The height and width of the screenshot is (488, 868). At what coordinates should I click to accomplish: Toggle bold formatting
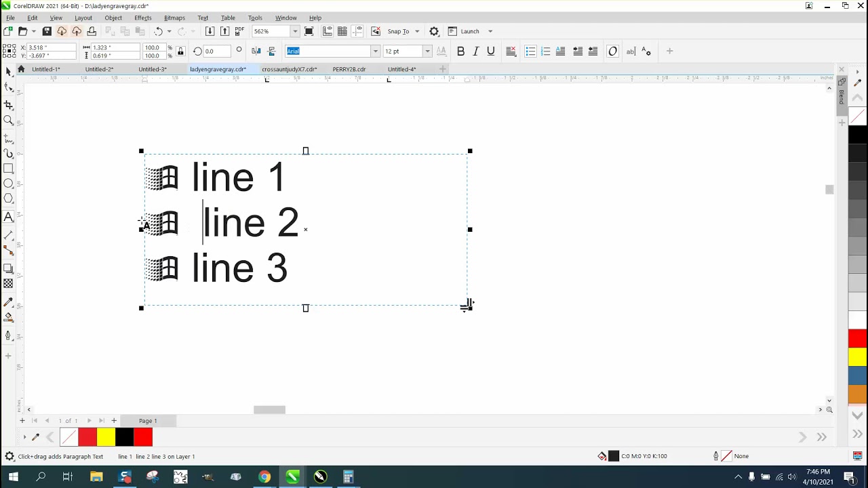click(460, 52)
